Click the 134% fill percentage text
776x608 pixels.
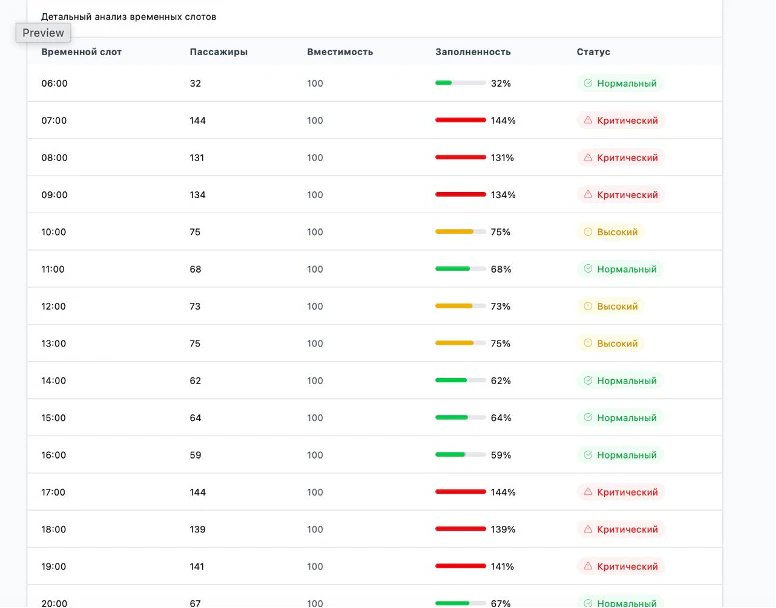pos(503,195)
